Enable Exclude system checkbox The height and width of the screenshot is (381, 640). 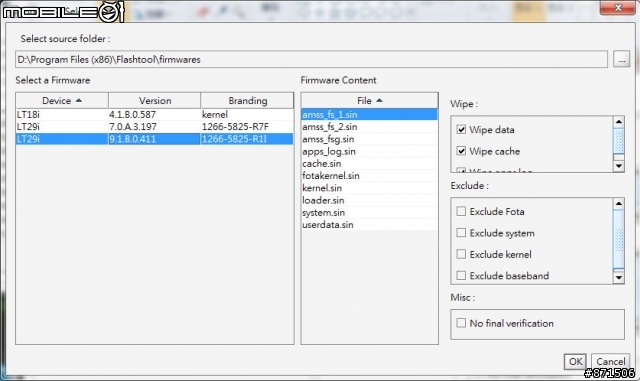[x=461, y=233]
